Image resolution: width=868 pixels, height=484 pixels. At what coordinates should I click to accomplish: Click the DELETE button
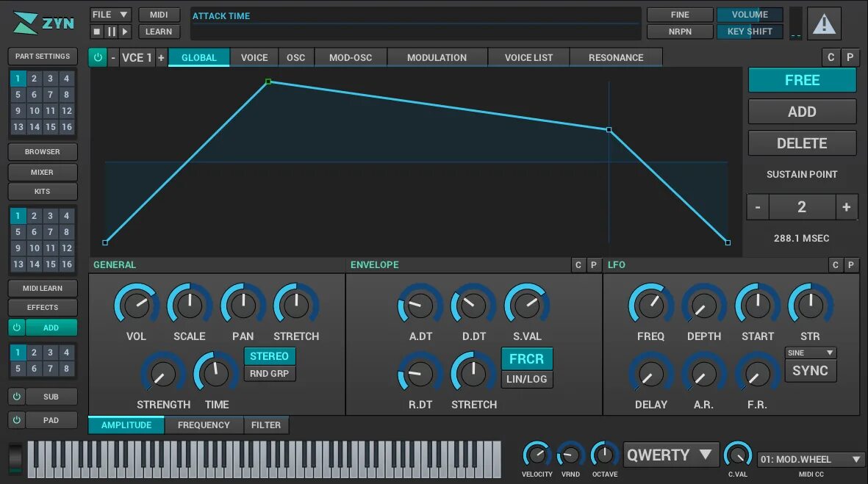click(802, 143)
